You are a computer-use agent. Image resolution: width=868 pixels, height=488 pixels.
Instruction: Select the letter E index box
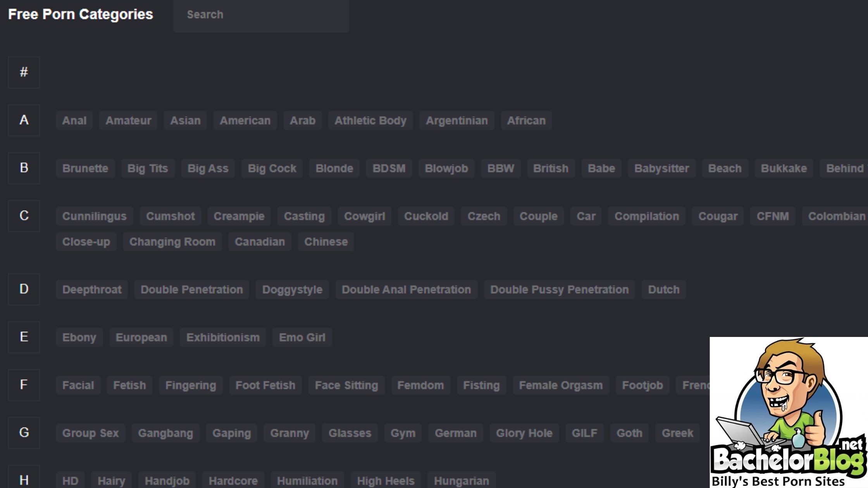pyautogui.click(x=24, y=337)
